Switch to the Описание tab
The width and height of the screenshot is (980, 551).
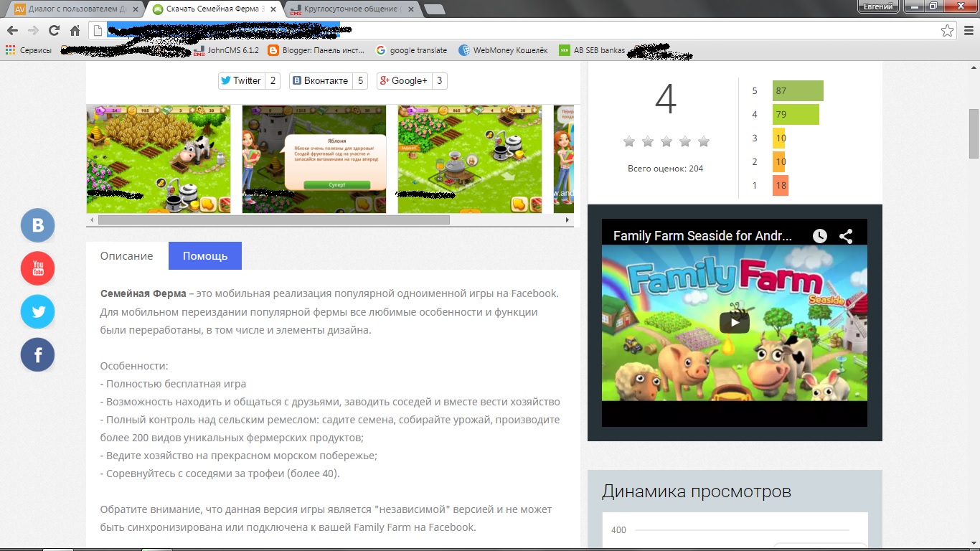point(127,256)
